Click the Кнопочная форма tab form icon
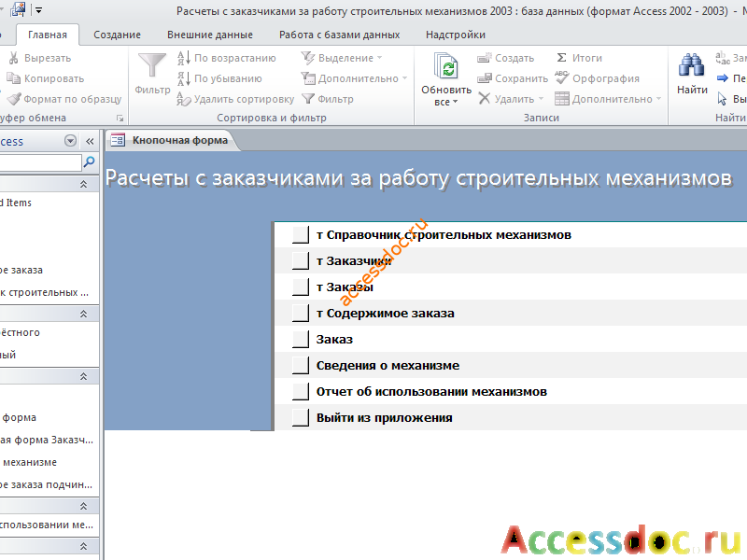 (118, 140)
